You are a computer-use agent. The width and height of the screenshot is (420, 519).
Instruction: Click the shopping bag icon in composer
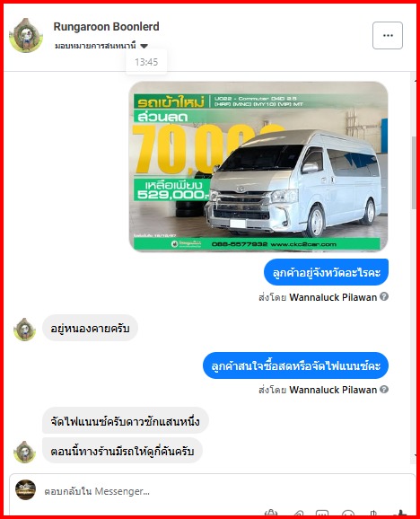click(x=271, y=514)
